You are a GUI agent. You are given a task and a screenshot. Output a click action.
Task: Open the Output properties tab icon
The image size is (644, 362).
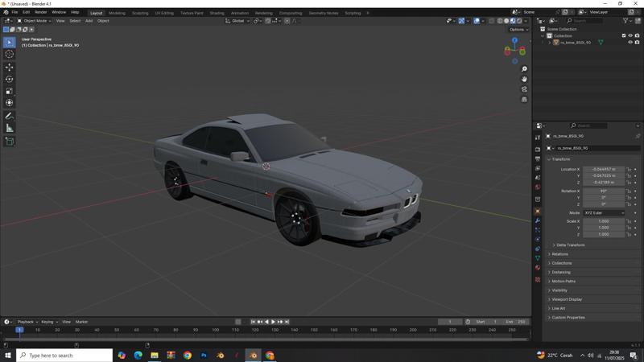[538, 158]
